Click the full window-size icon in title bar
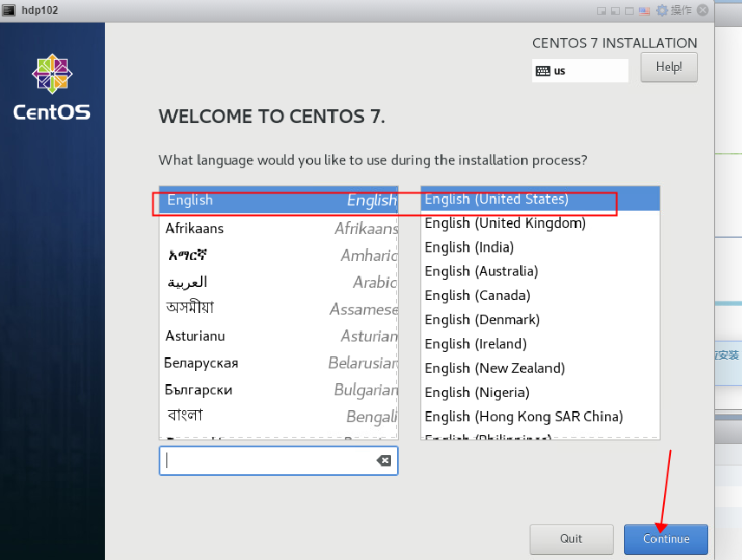Image resolution: width=742 pixels, height=560 pixels. pos(629,11)
